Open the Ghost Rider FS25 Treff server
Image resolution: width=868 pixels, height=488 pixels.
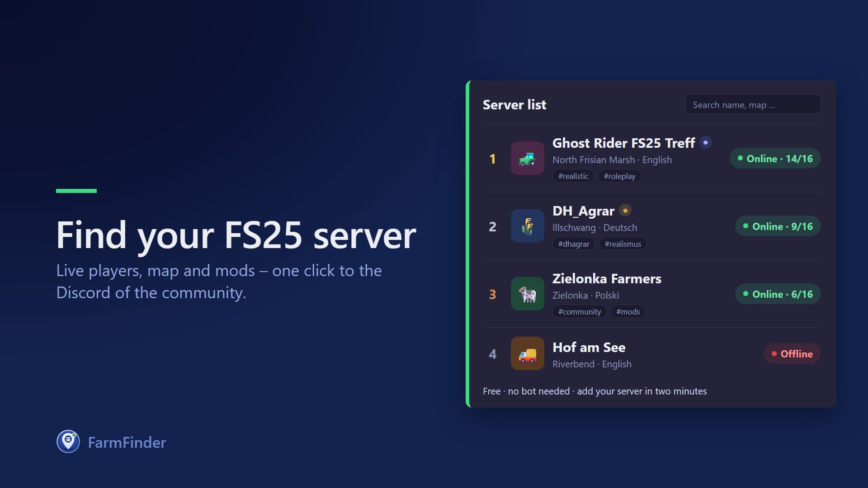coord(651,158)
